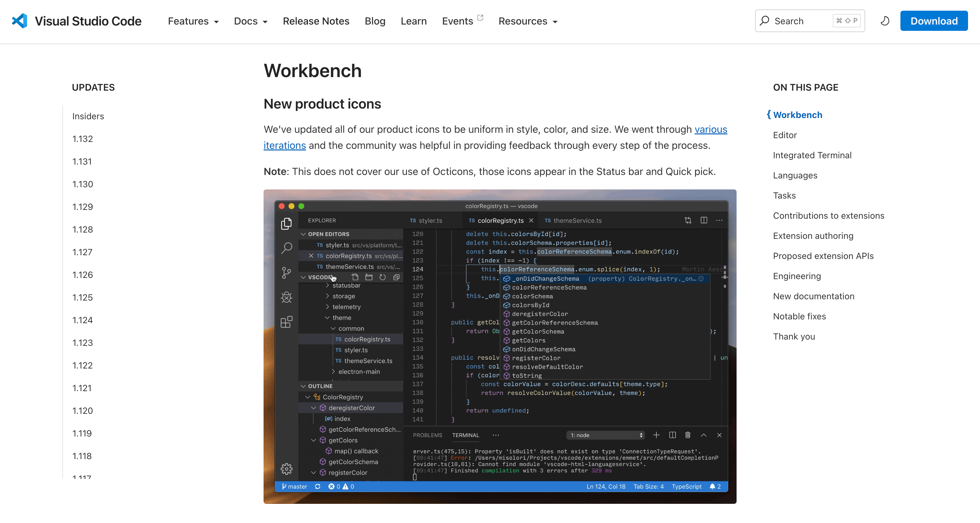This screenshot has height=523, width=980.
Task: Open the Events external link
Action: point(462,21)
